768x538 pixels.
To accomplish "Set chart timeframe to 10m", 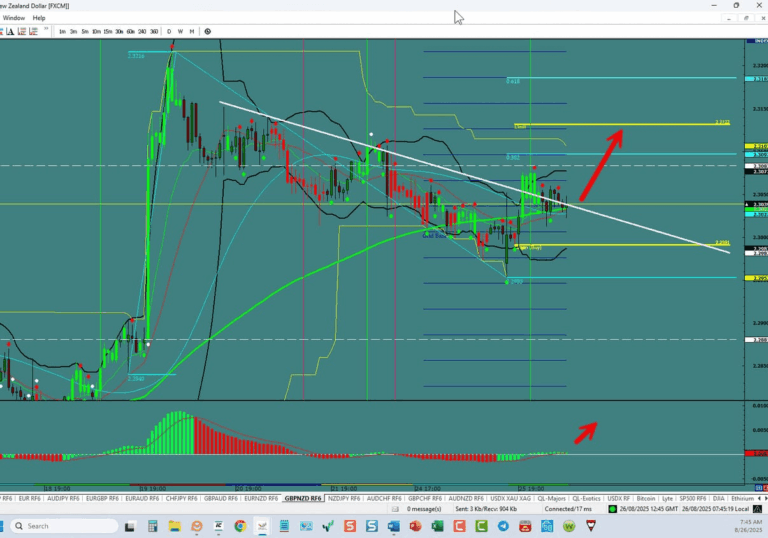I will (x=96, y=31).
